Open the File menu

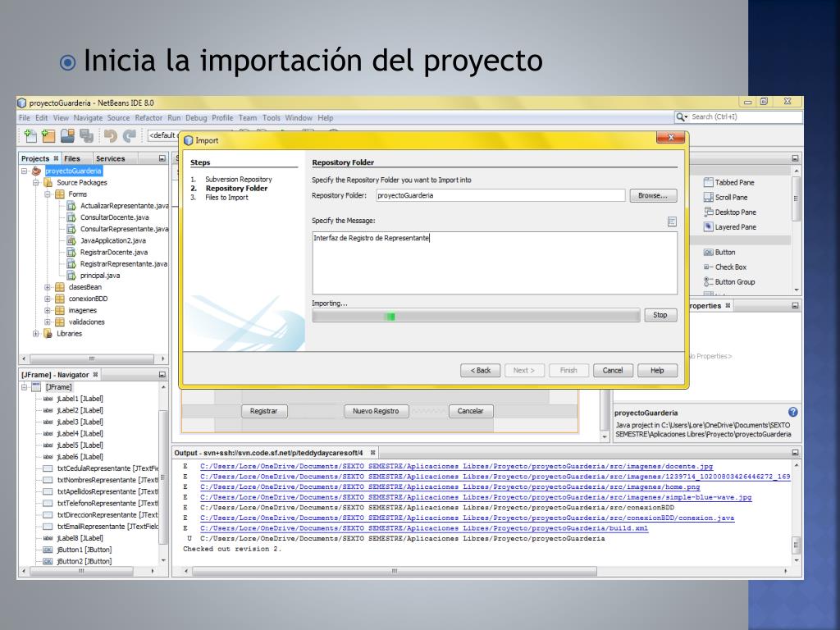(x=25, y=118)
